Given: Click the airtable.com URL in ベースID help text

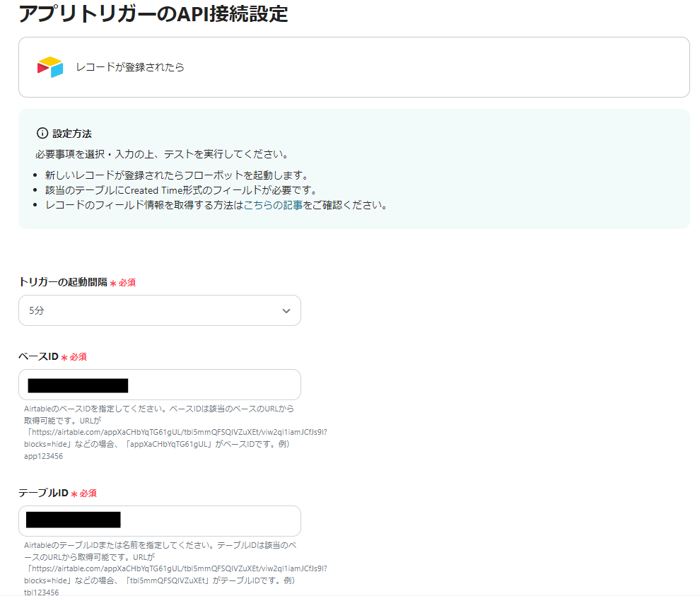Looking at the screenshot, I should tap(163, 435).
